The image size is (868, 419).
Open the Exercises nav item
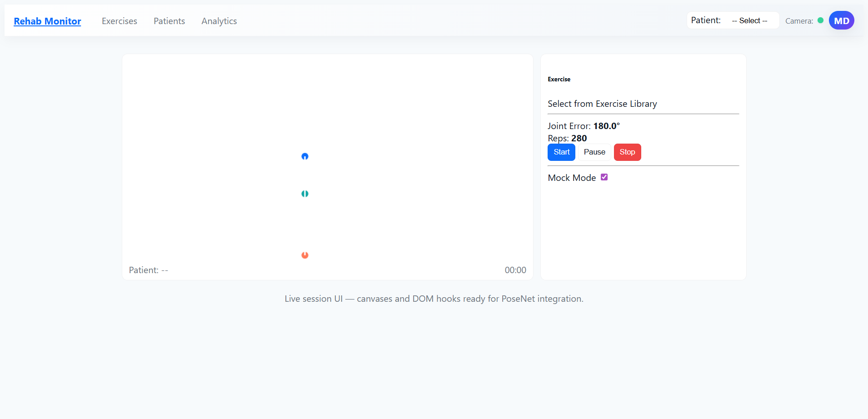[120, 21]
